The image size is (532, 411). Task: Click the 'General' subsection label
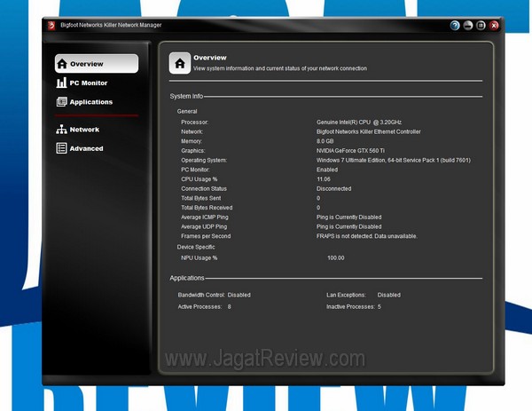click(187, 112)
